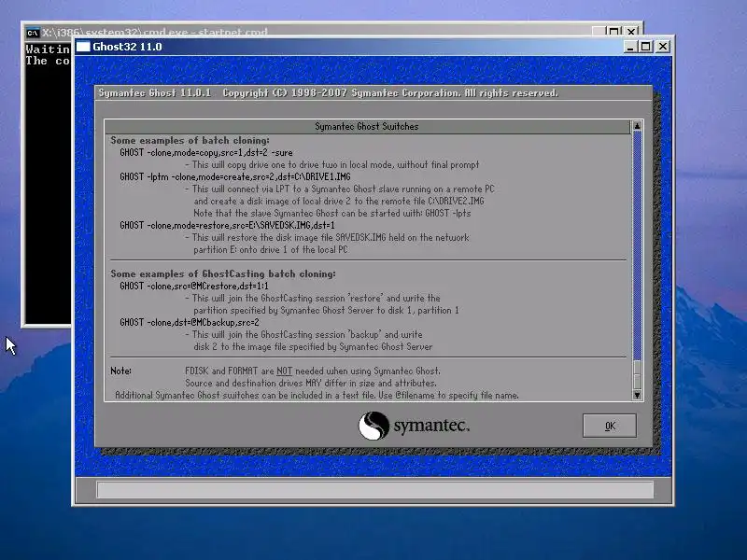Click 'partition specified by Symantec Ghost Server' line
This screenshot has height=560, width=747.
pyautogui.click(x=326, y=311)
